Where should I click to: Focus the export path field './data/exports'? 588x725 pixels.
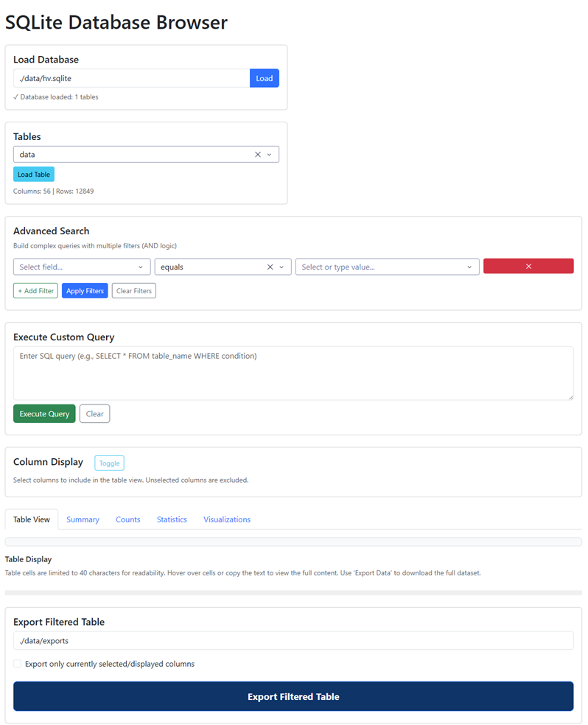point(293,640)
